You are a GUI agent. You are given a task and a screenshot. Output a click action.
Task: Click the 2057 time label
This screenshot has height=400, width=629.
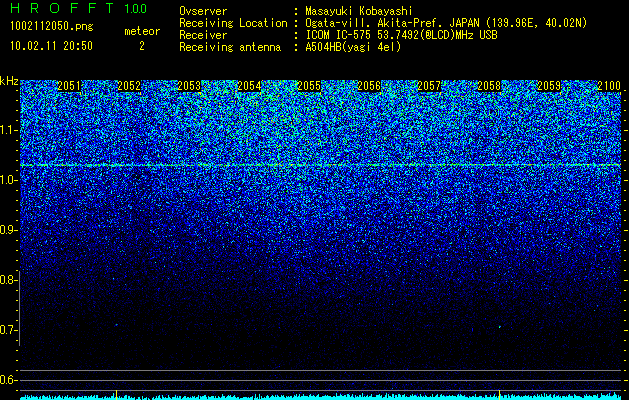pos(429,86)
